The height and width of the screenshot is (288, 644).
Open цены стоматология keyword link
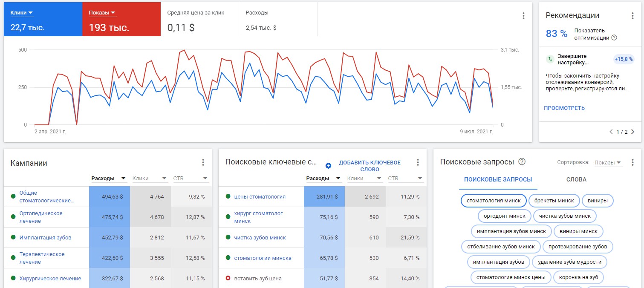click(260, 196)
